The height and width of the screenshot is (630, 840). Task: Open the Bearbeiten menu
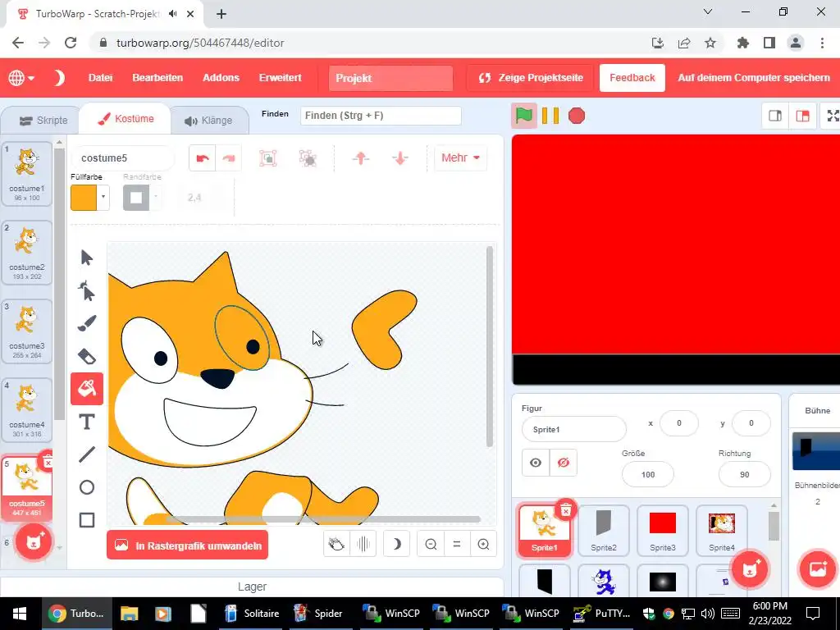[157, 78]
